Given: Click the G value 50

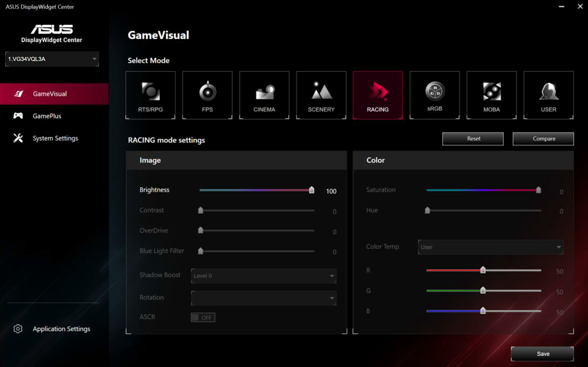Looking at the screenshot, I should 559,292.
